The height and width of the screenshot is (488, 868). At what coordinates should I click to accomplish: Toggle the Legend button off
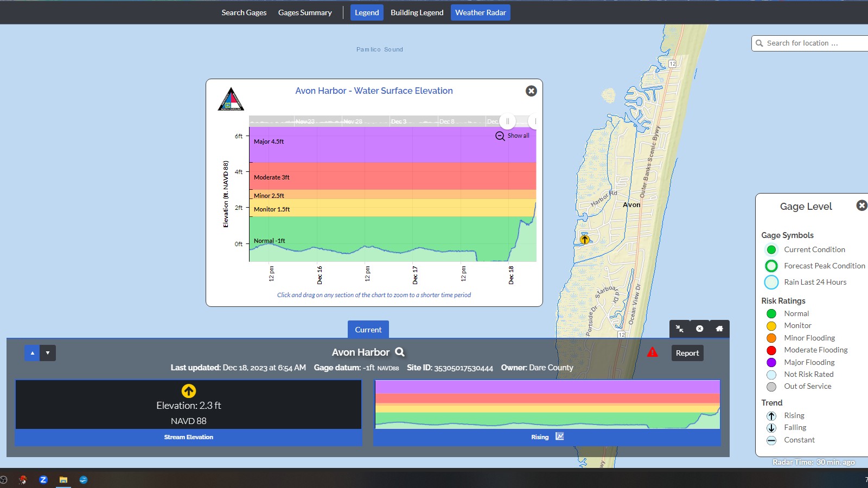(367, 12)
